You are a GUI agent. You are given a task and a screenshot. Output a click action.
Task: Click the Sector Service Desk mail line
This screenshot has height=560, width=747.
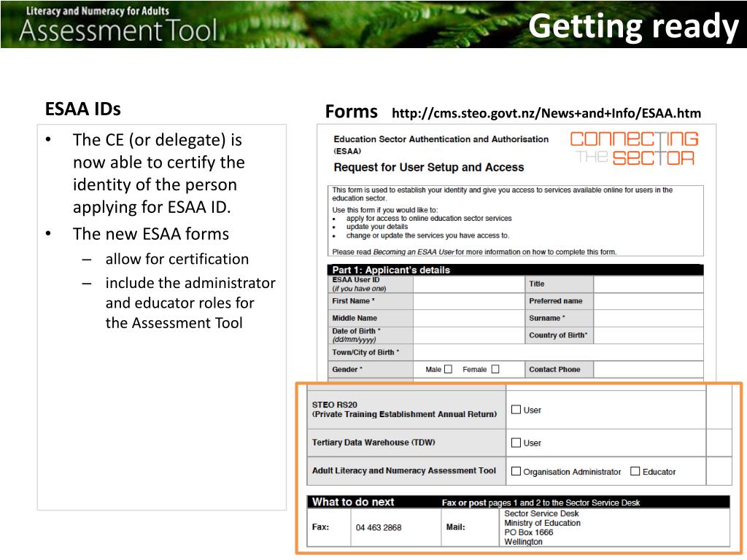tap(542, 514)
